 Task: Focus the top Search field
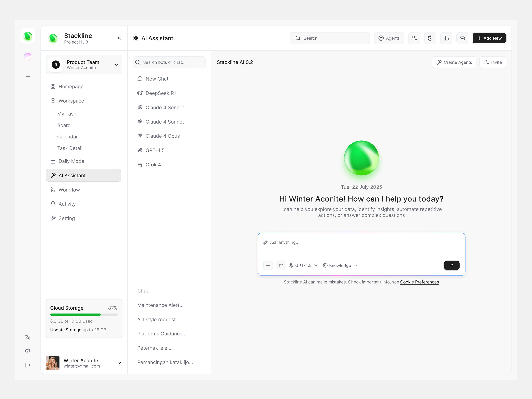click(x=330, y=38)
